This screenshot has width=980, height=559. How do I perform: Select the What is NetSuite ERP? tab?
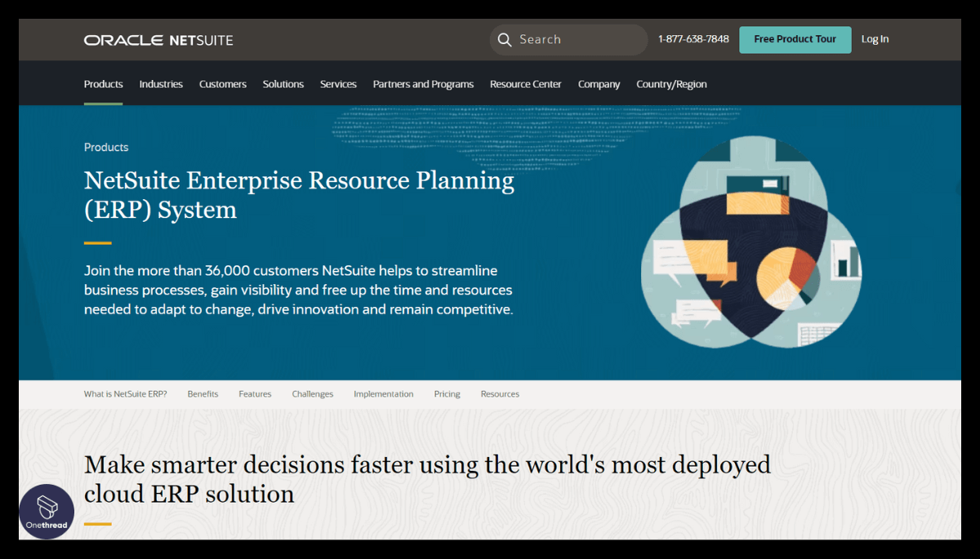point(125,393)
